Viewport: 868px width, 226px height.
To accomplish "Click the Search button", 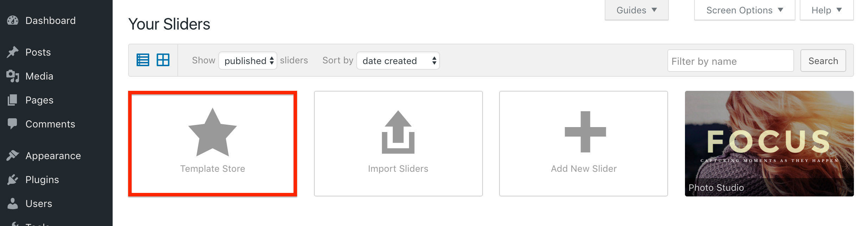I will click(x=823, y=61).
